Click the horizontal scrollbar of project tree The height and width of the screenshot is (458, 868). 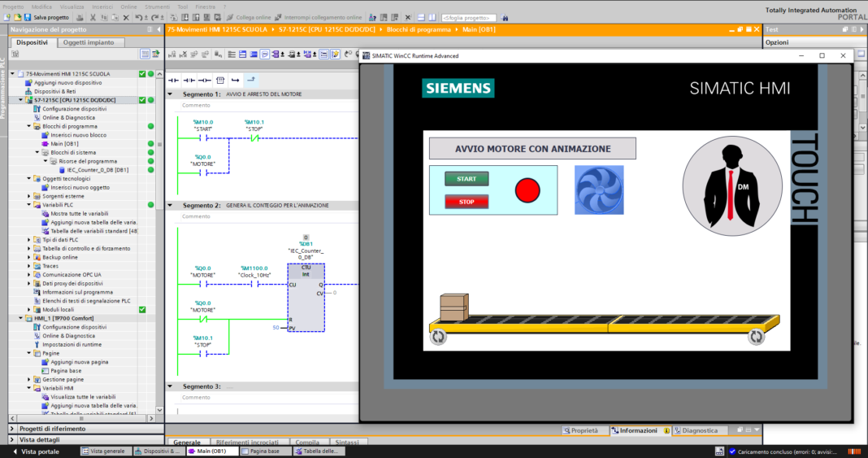click(81, 419)
